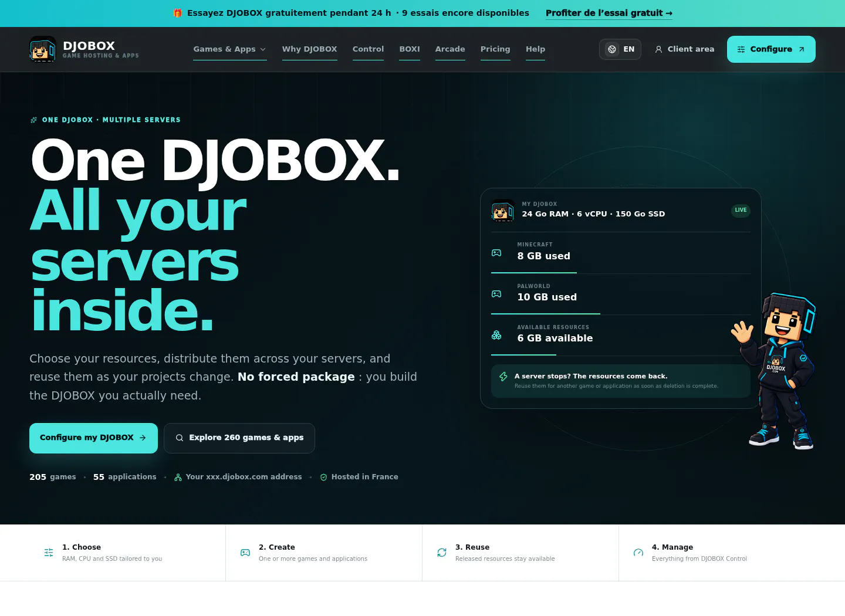845x616 pixels.
Task: Click the user icon beside Client area
Action: pyautogui.click(x=658, y=49)
